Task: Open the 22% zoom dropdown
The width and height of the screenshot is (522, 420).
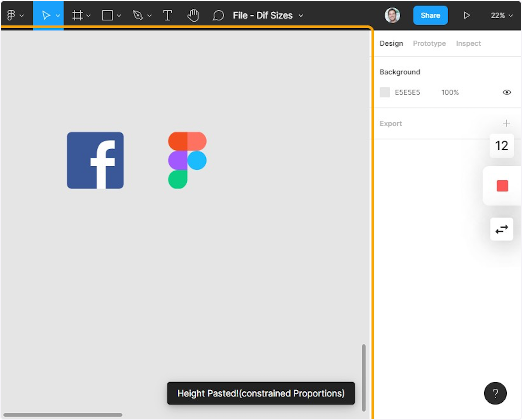Action: (x=502, y=16)
